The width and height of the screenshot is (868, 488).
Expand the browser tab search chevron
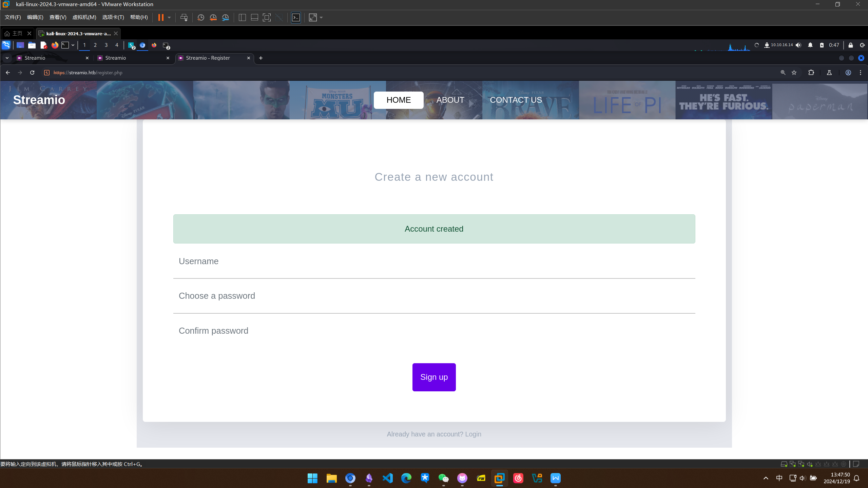point(7,58)
